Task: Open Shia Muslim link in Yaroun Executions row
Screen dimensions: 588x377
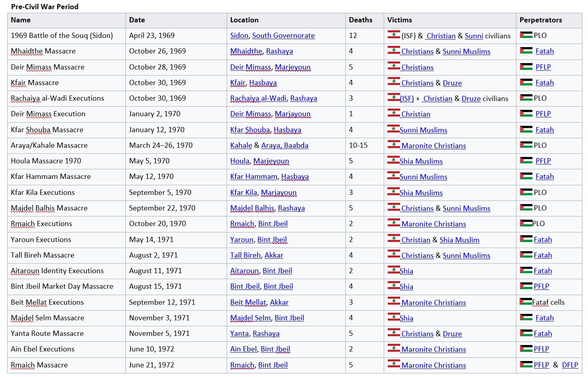Action: coord(459,240)
